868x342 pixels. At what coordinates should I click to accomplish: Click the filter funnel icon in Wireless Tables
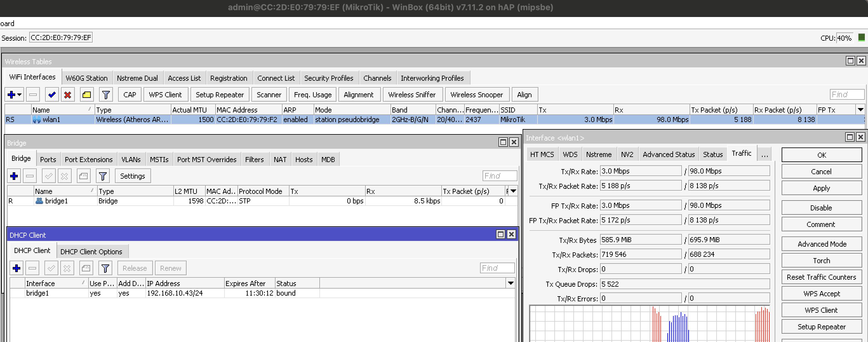[106, 95]
